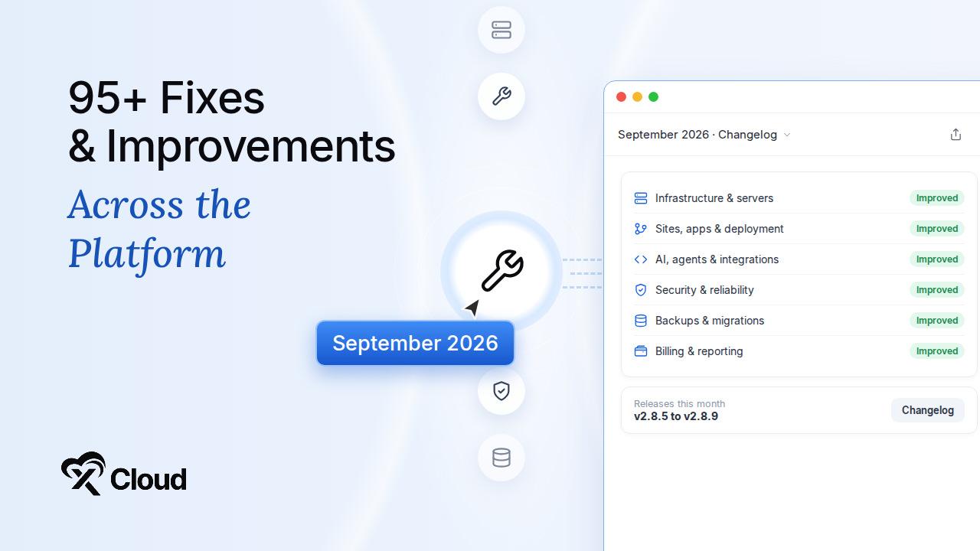980x551 pixels.
Task: Click the xCloud logo
Action: 124,474
